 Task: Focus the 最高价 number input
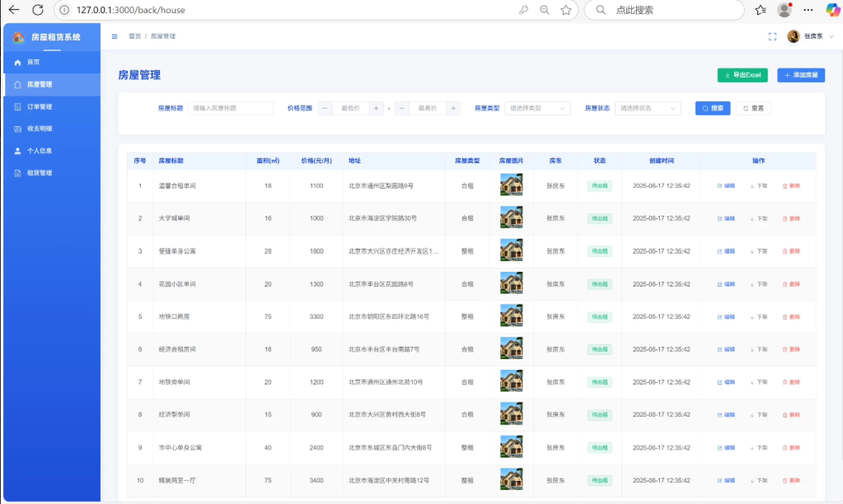click(x=428, y=108)
